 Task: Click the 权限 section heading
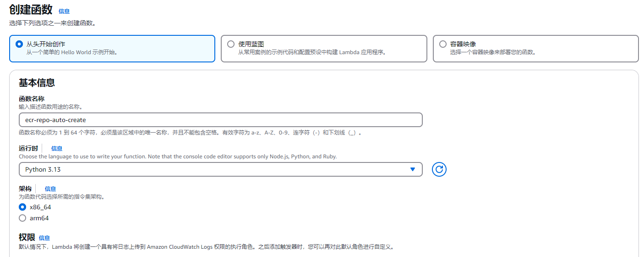27,237
